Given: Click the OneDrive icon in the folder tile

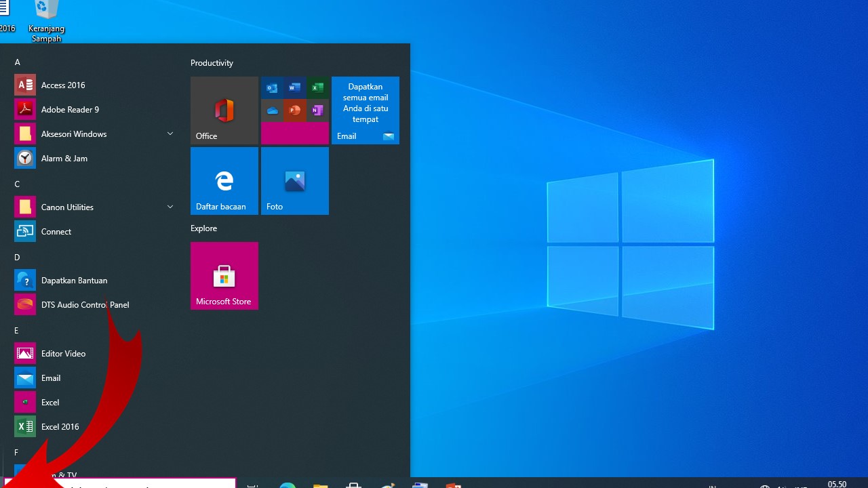Looking at the screenshot, I should pyautogui.click(x=272, y=110).
